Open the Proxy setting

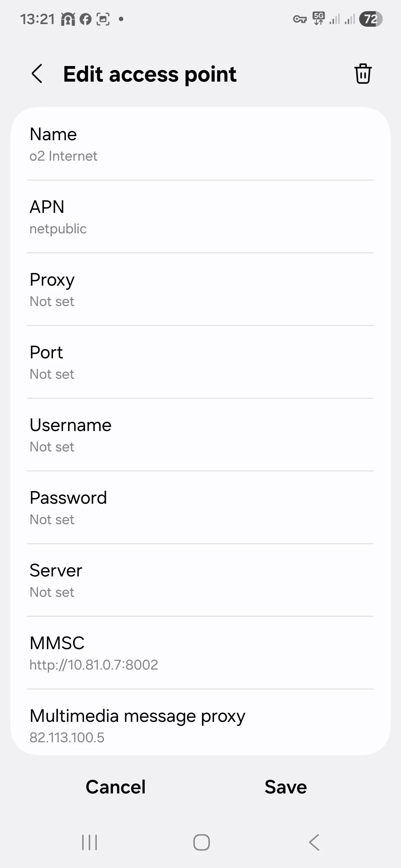coord(200,290)
